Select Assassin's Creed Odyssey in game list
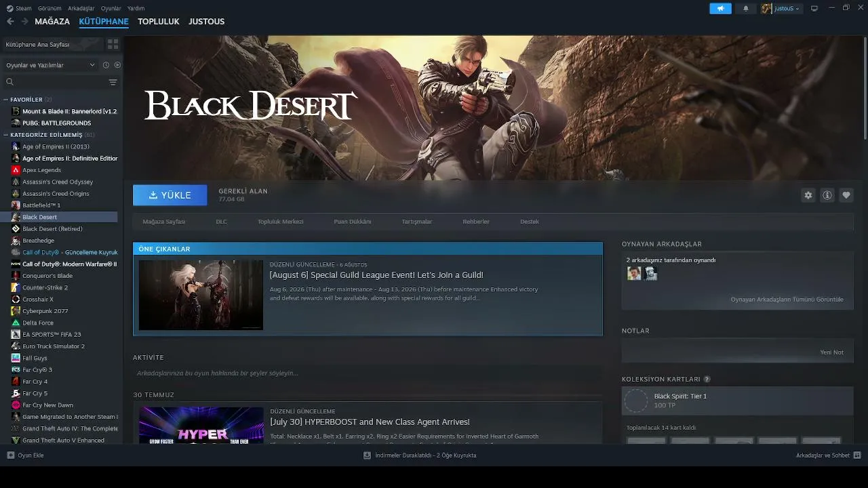Screen dimensions: 868x488 click(x=58, y=182)
